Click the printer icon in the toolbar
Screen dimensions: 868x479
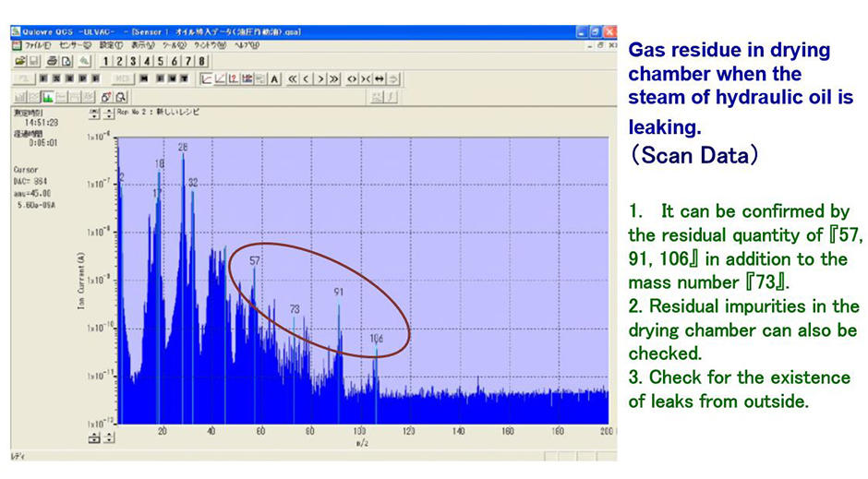(x=51, y=61)
